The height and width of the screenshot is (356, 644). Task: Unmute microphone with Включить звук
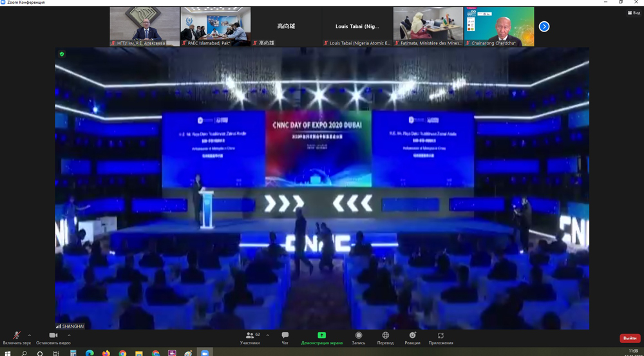pos(17,339)
